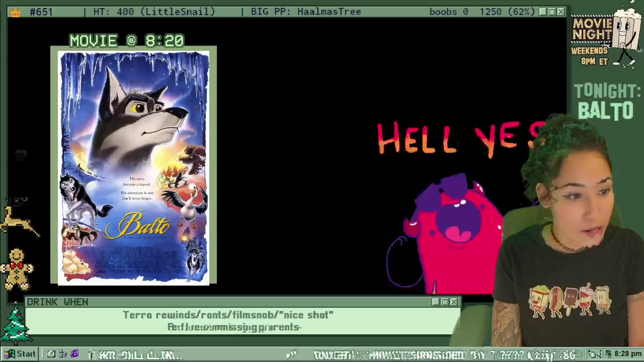Click the 'BALTO' title text at right

pos(606,110)
